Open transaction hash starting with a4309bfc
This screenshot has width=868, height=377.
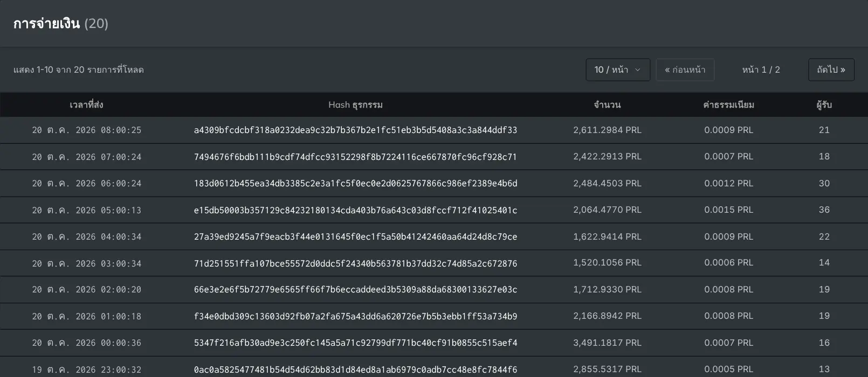(356, 130)
